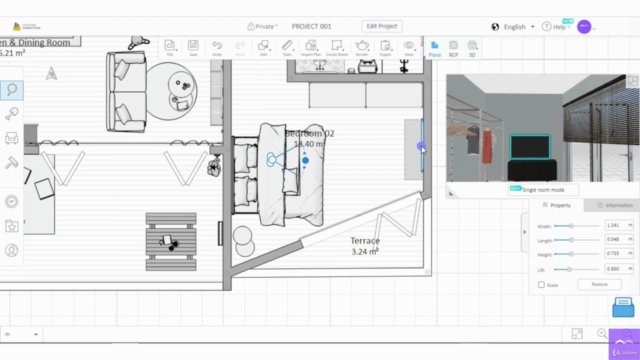This screenshot has height=360, width=640.
Task: Click the zoom in magnifier at bottom
Action: click(602, 333)
